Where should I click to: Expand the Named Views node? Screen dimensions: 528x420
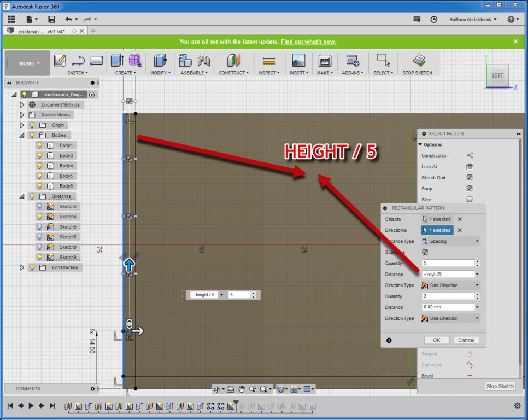pos(21,115)
